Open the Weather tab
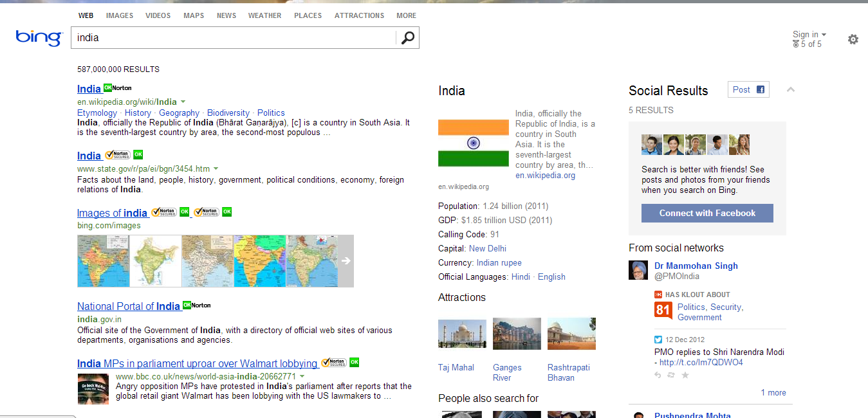Screen dimensions: 868x418 [x=265, y=15]
